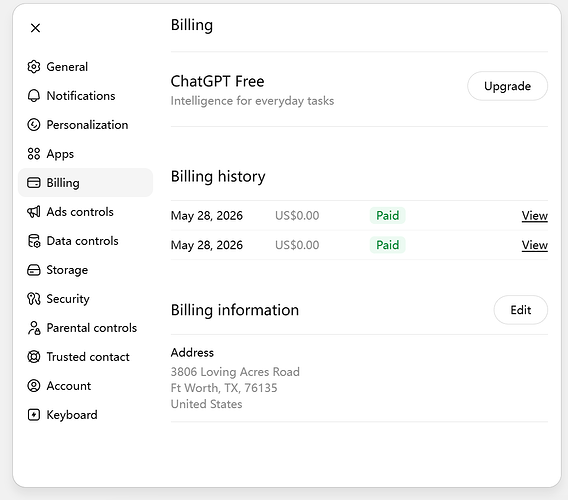Open the Trusted contact section
The width and height of the screenshot is (568, 500).
coord(85,357)
